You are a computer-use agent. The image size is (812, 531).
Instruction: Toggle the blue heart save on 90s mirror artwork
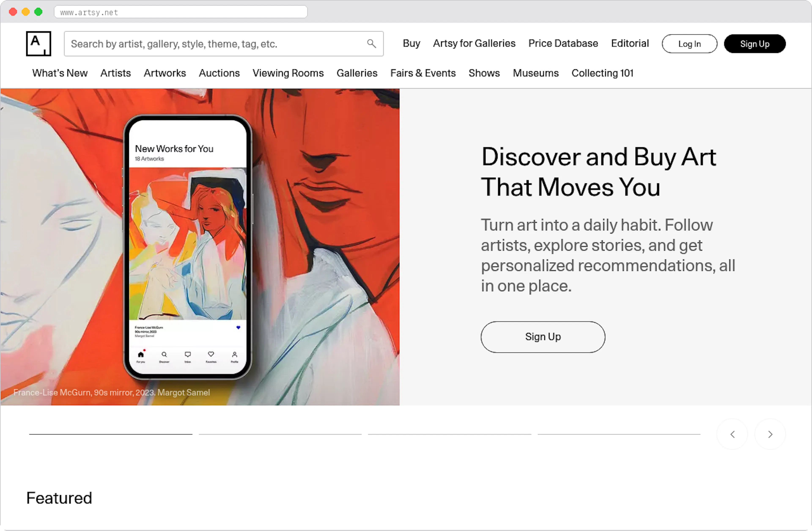pos(238,328)
